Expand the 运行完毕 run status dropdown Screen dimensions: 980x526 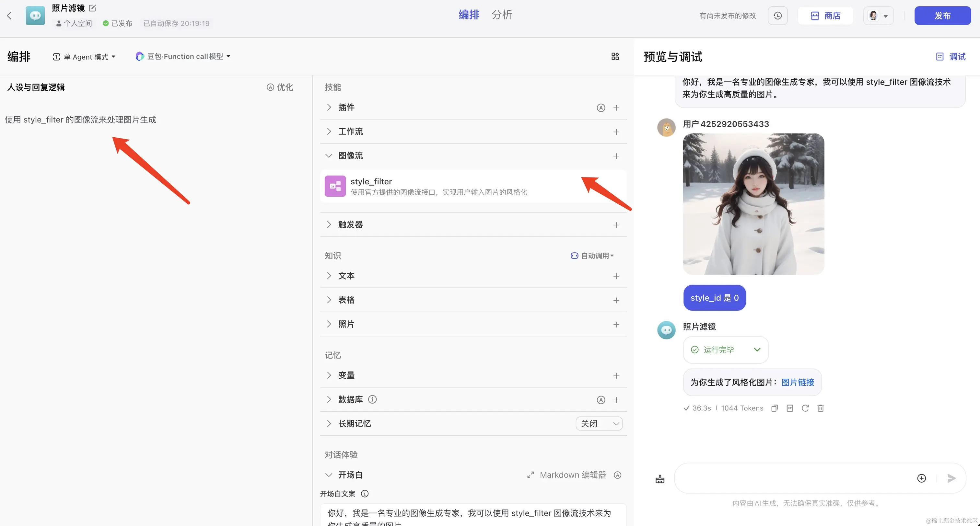726,349
